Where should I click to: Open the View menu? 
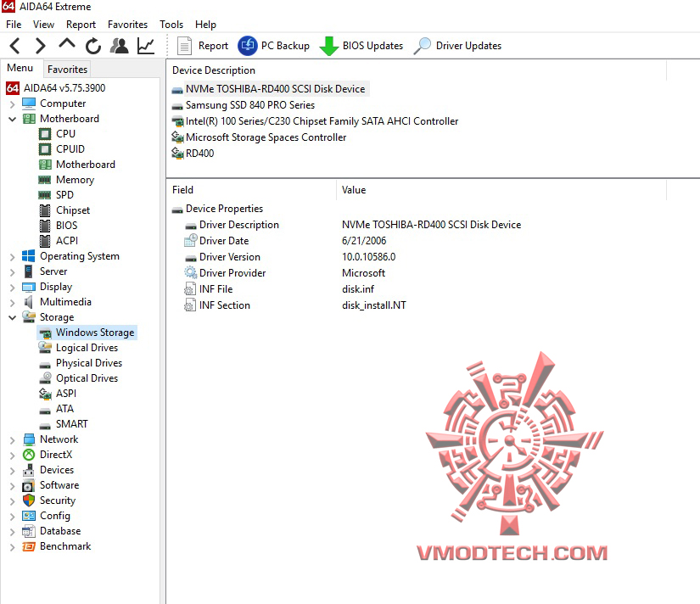(x=43, y=25)
